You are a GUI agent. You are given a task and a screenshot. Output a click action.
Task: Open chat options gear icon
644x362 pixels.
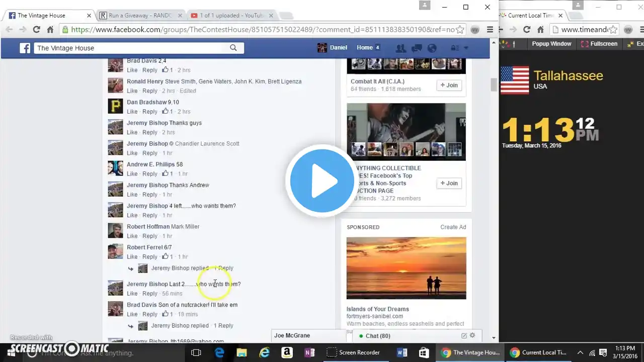point(472,335)
